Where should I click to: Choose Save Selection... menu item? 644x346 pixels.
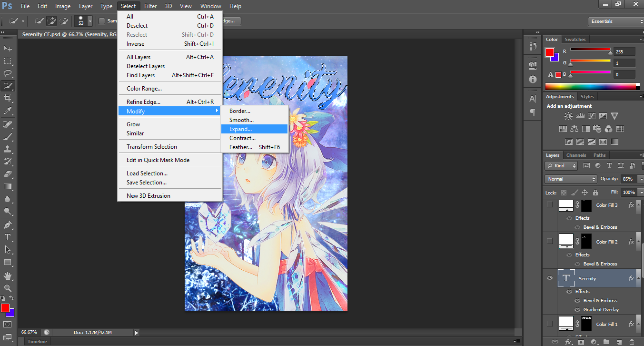pyautogui.click(x=170, y=183)
